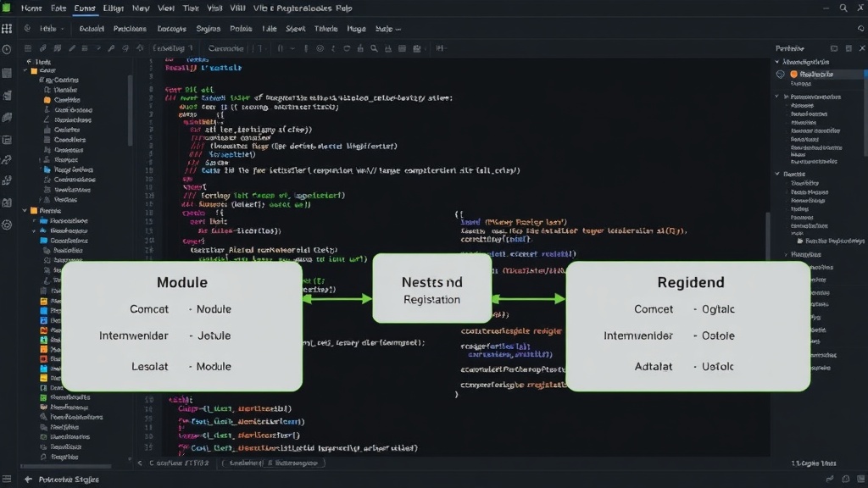Screen dimensions: 868x488
Task: Expand the collapsed Ftanpdise row in right panel
Action: 786,254
